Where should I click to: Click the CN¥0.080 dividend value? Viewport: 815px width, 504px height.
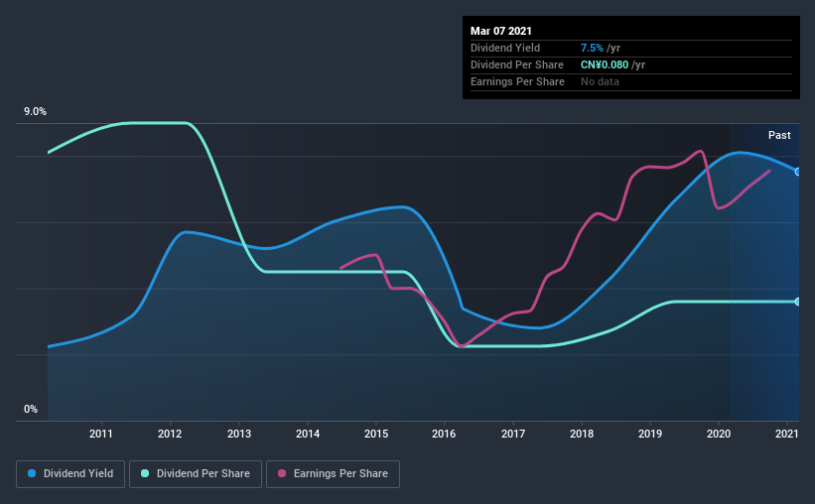pos(605,64)
